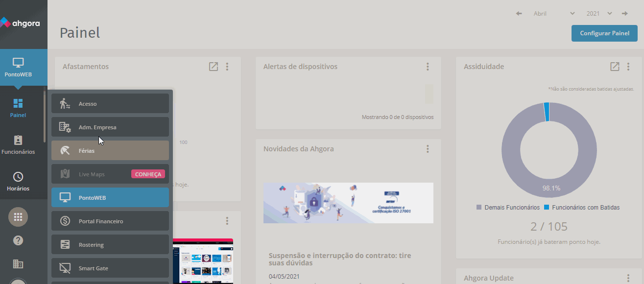
Task: Select Live Maps menu entry
Action: pos(110,174)
